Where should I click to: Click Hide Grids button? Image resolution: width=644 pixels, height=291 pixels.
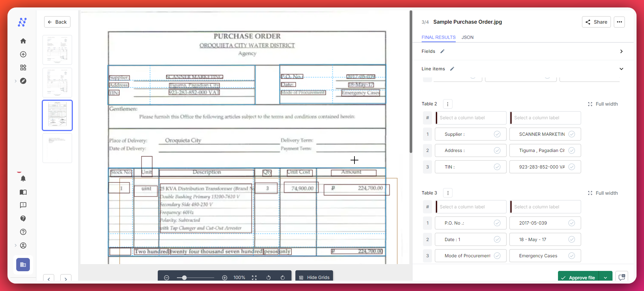(314, 277)
